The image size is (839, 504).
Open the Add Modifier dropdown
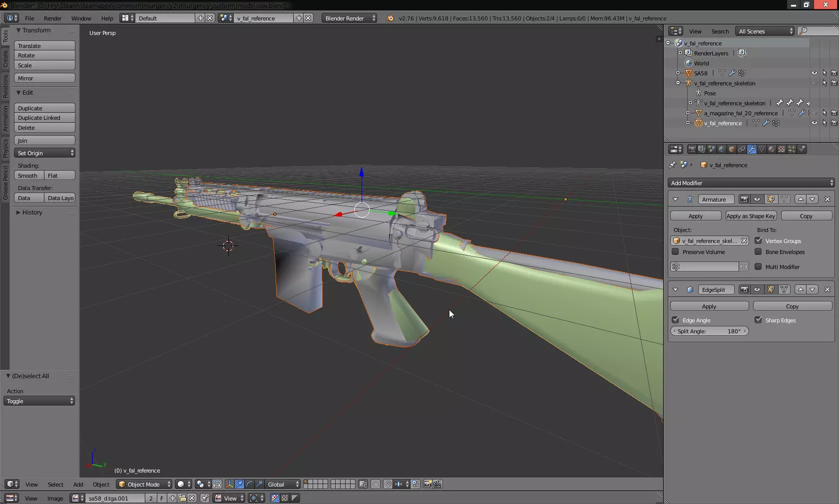pyautogui.click(x=751, y=183)
